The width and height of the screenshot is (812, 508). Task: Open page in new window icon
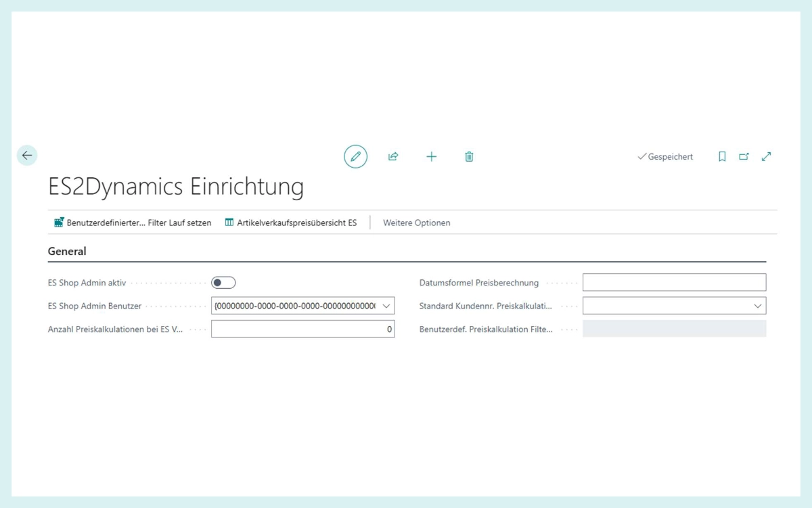[x=744, y=157]
